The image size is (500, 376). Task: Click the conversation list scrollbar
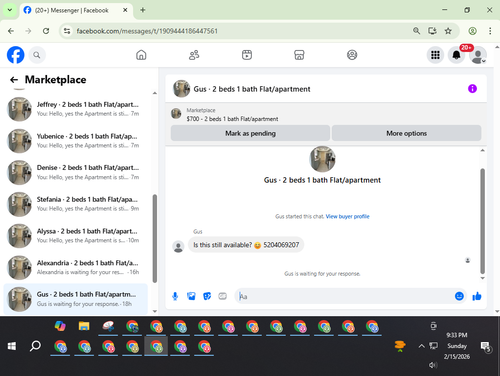pyautogui.click(x=155, y=238)
